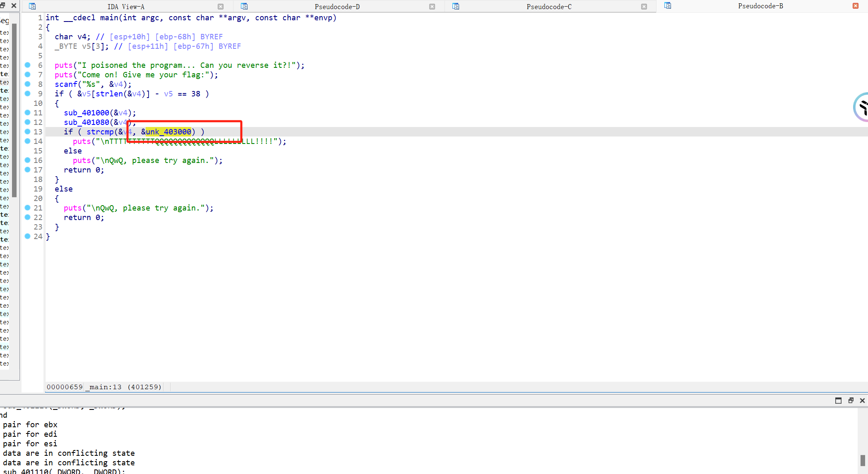
Task: Open the sub_401000 function call
Action: pyautogui.click(x=87, y=113)
